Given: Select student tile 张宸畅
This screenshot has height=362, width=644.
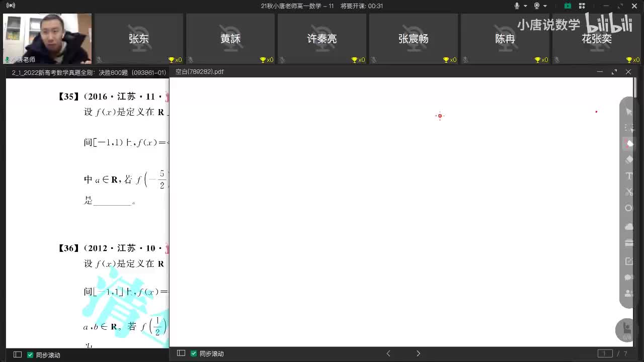Looking at the screenshot, I should click(x=414, y=39).
